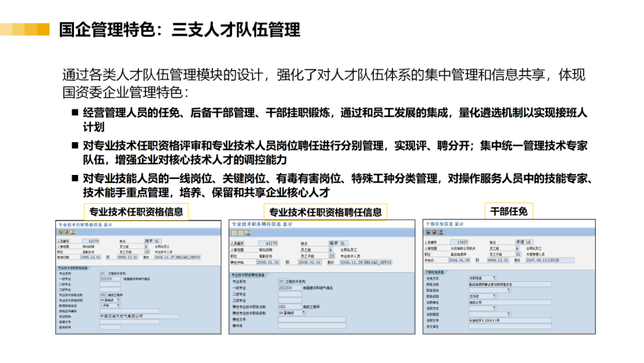The width and height of the screenshot is (644, 363).
Task: Click the date field 2006.11.28
Action: click(x=351, y=262)
